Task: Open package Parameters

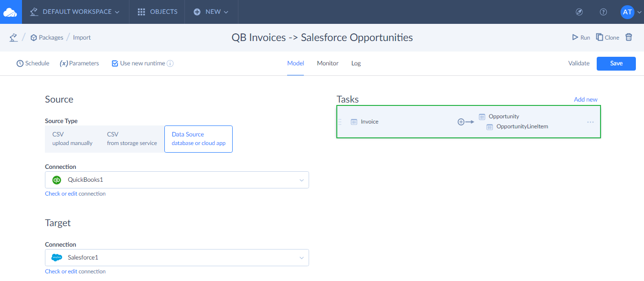Action: coord(79,63)
